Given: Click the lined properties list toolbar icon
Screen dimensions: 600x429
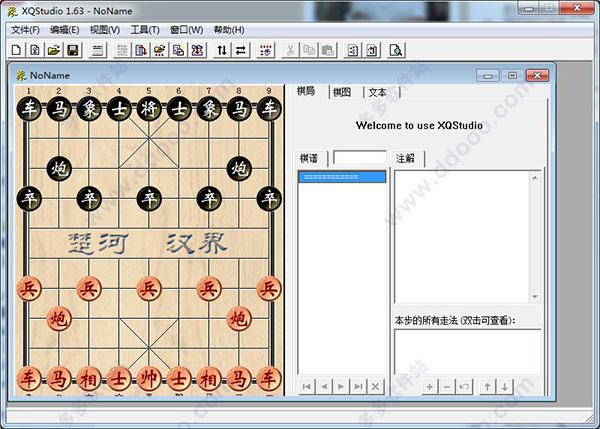Looking at the screenshot, I should point(98,50).
